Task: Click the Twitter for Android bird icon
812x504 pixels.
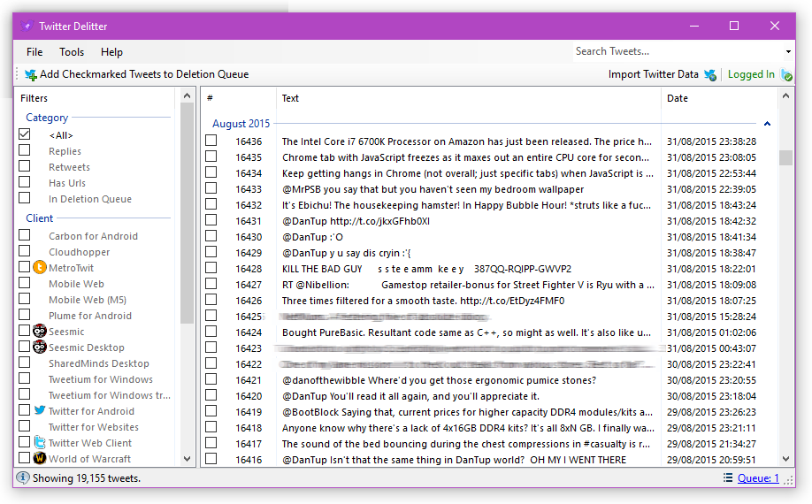Action: click(39, 411)
